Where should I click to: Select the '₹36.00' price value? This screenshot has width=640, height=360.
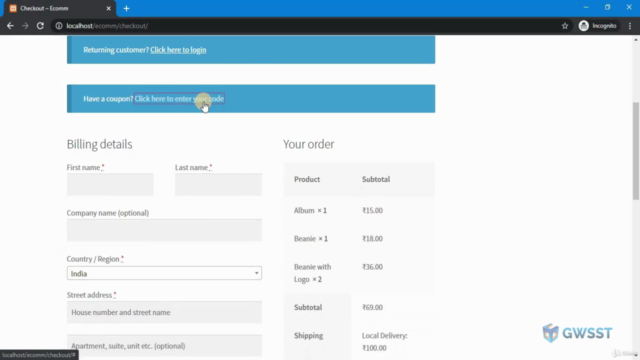point(372,267)
